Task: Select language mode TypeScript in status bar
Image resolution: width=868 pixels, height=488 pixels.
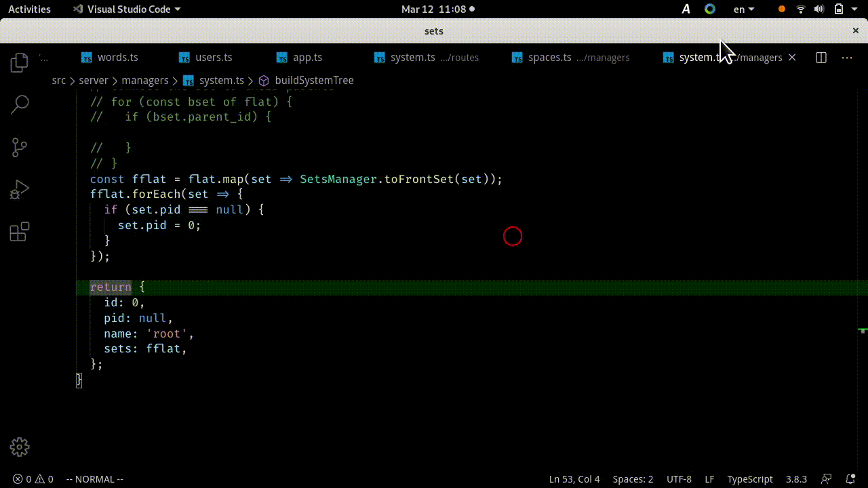Action: pyautogui.click(x=750, y=479)
